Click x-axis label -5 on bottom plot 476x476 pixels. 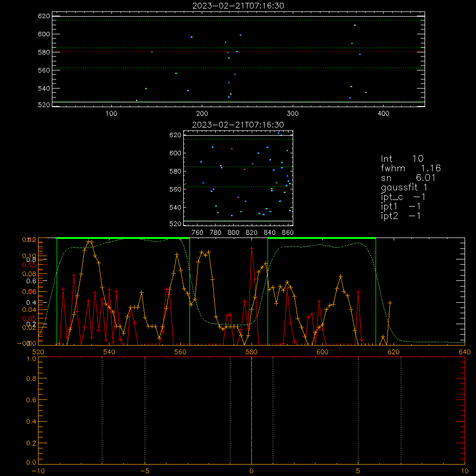[x=145, y=471]
